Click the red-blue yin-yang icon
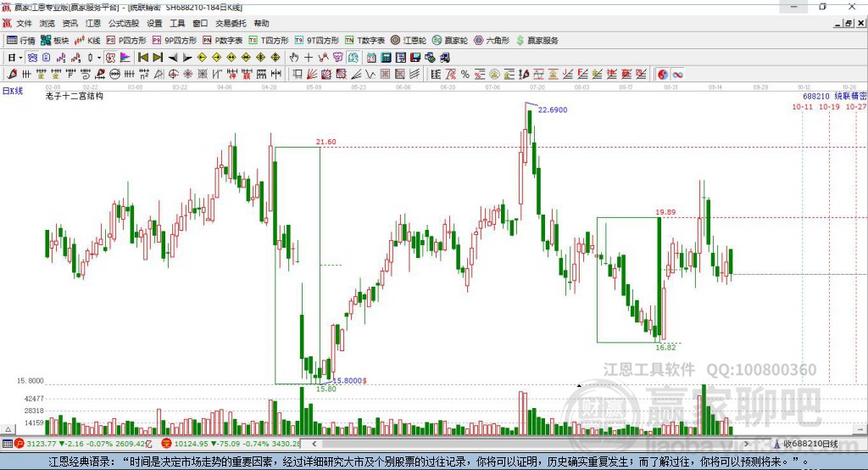Viewport: 868px width, 470px height. click(663, 75)
